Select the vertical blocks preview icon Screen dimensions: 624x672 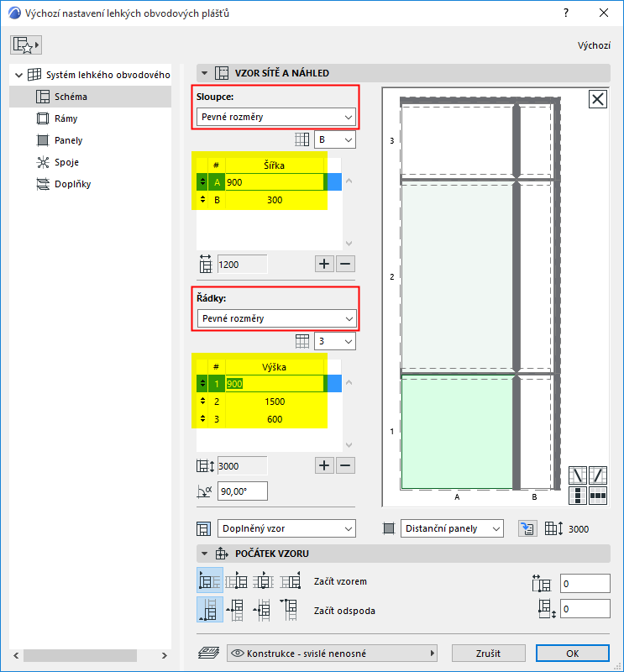click(x=578, y=496)
